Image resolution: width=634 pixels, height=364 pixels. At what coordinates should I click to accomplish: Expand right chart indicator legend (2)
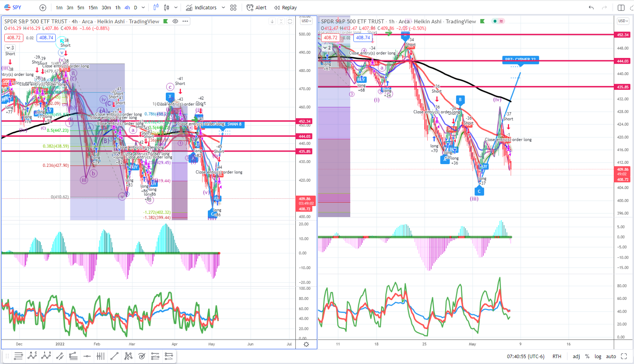(327, 48)
